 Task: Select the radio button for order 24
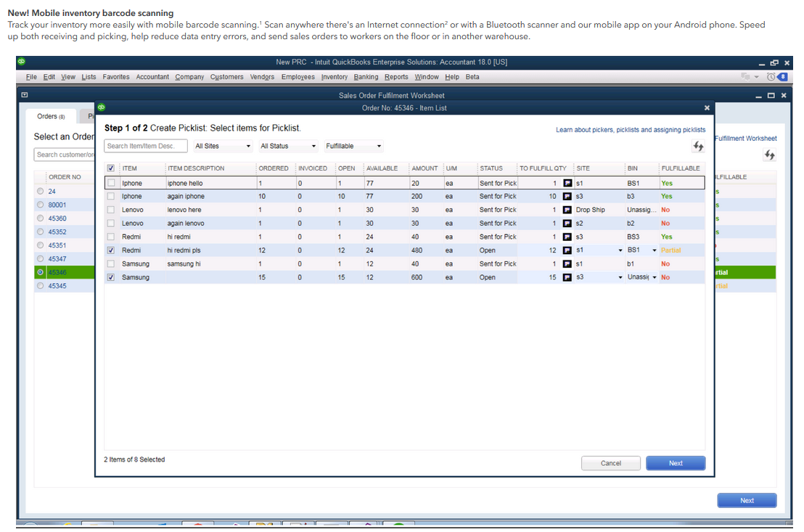pyautogui.click(x=41, y=192)
